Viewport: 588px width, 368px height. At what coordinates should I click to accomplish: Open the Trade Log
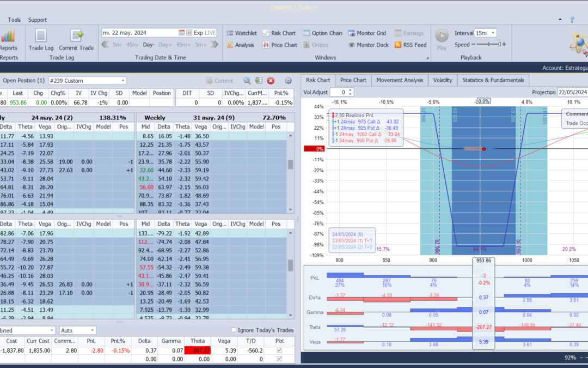(41, 40)
